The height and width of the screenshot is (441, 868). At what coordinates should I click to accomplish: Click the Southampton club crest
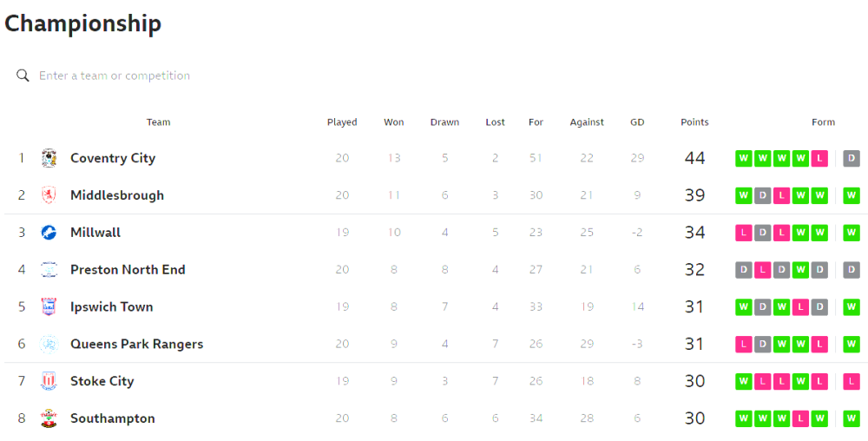(x=49, y=418)
